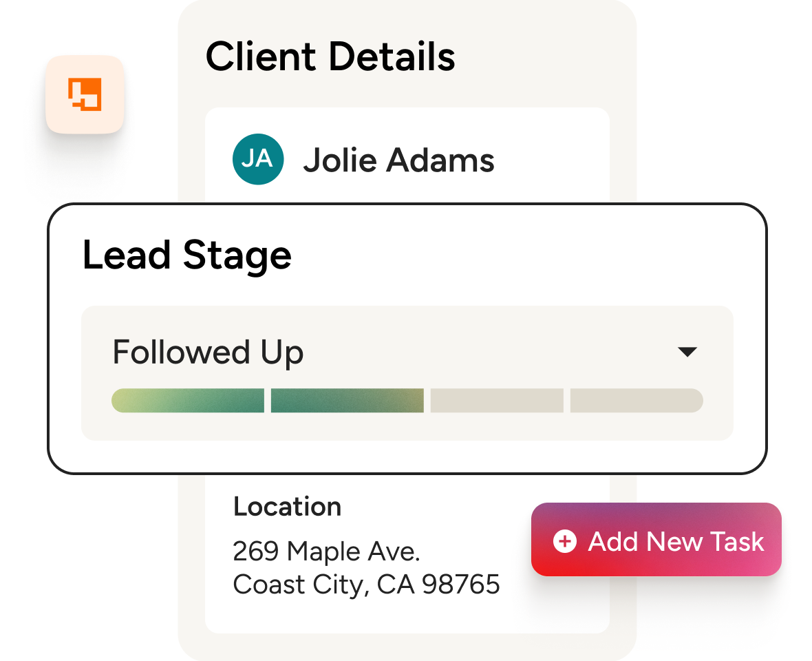Screen dimensions: 812x661
Task: Click the plus icon on Add New Task
Action: [x=564, y=541]
